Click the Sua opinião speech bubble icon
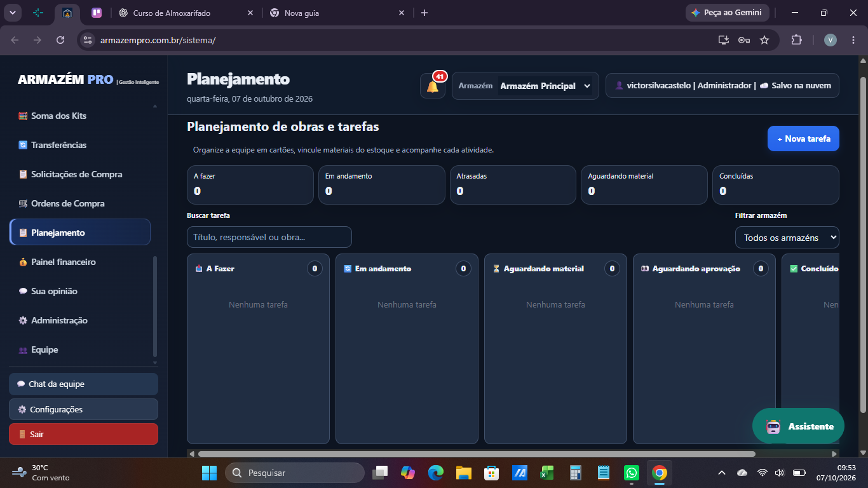Screen dimensions: 868x488 pyautogui.click(x=23, y=291)
